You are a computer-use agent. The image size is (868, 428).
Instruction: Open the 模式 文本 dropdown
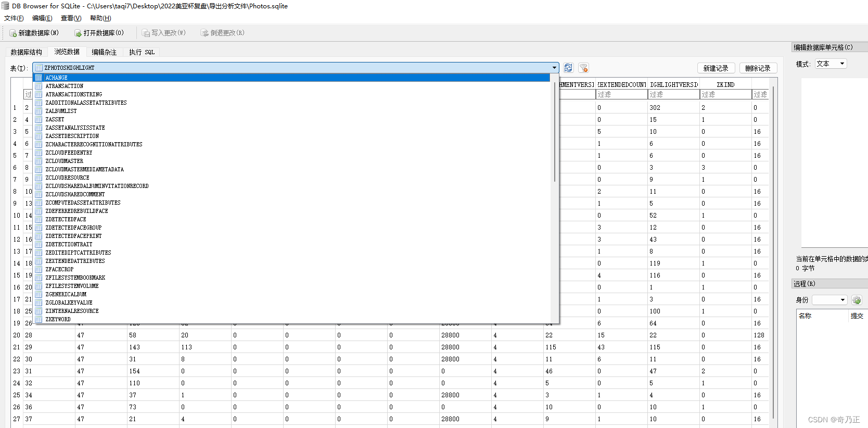tap(831, 64)
